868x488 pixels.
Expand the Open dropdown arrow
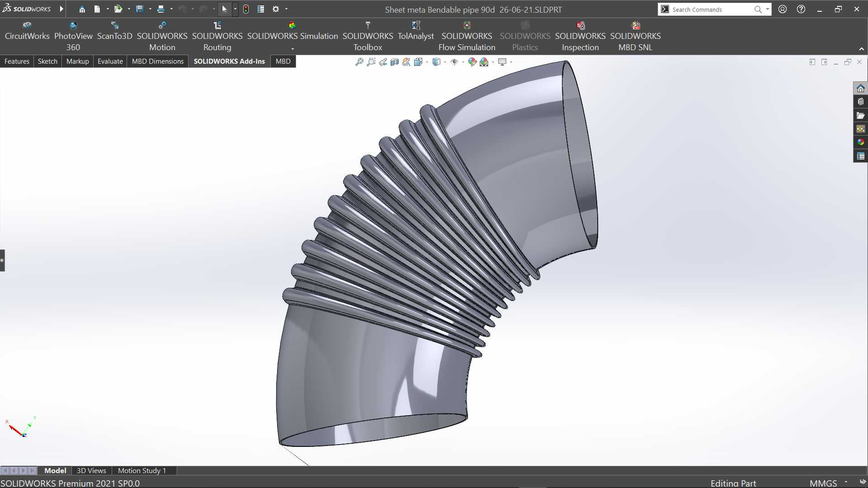point(129,9)
